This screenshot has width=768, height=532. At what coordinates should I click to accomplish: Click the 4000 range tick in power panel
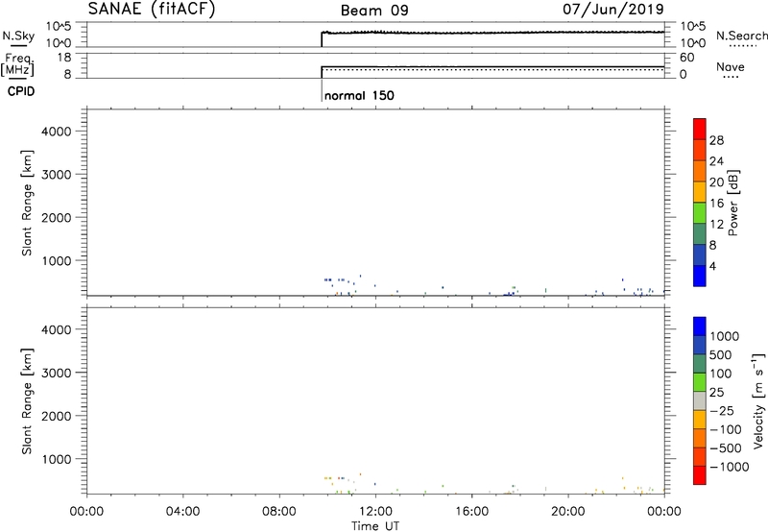57,132
